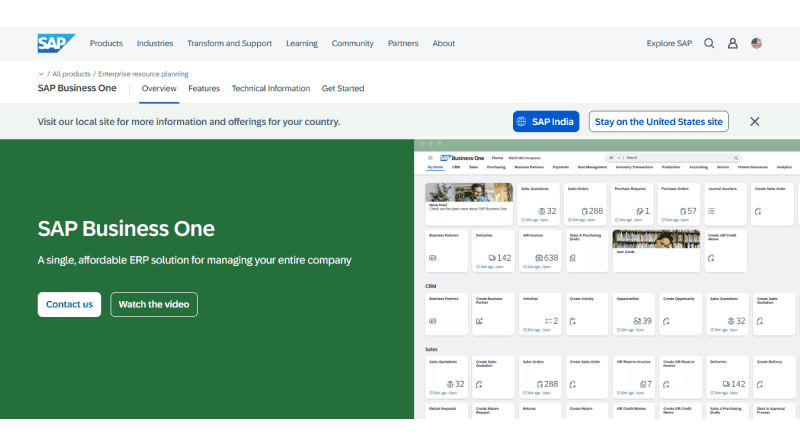Click the Create Activity tile icon

572,322
